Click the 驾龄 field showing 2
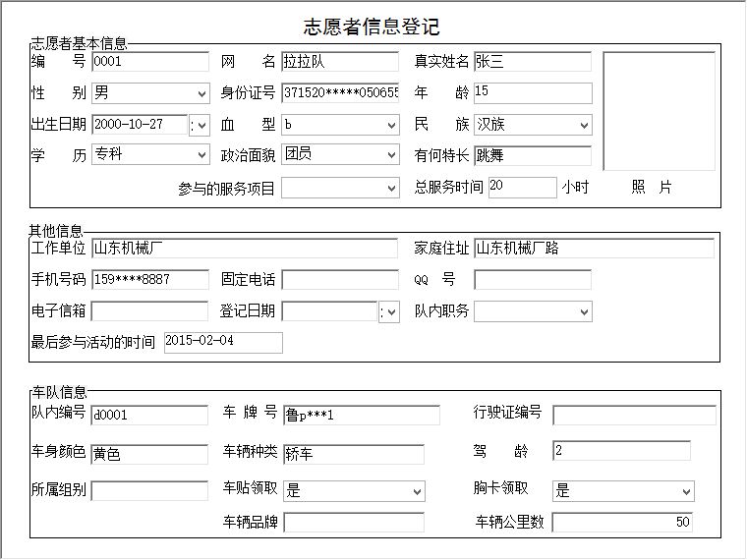The width and height of the screenshot is (747, 560). coord(622,451)
